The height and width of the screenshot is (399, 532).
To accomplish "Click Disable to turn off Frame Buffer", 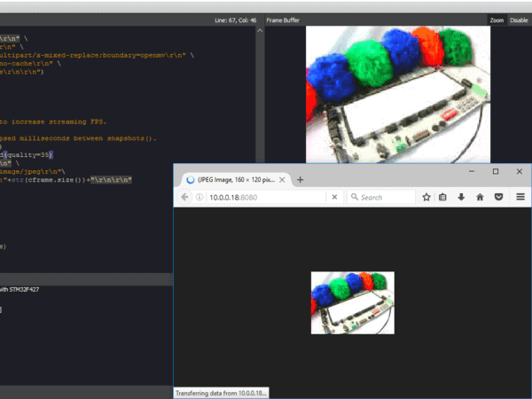I will 519,20.
